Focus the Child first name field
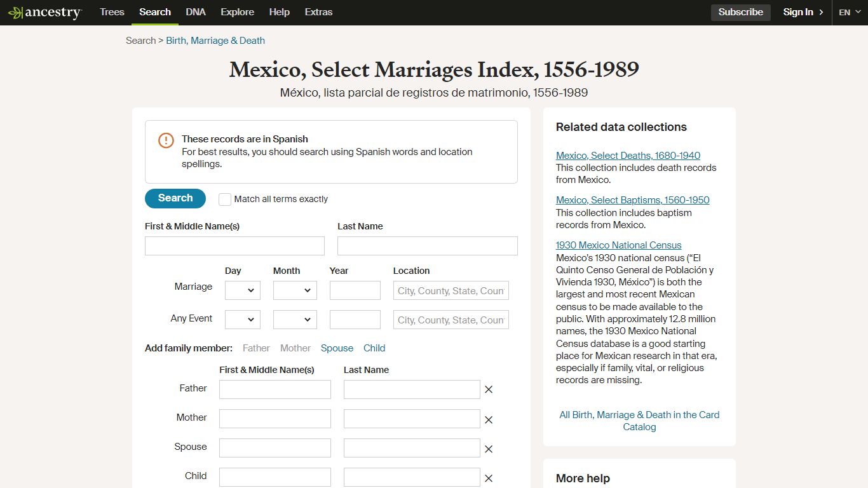The width and height of the screenshot is (868, 488). [x=275, y=477]
